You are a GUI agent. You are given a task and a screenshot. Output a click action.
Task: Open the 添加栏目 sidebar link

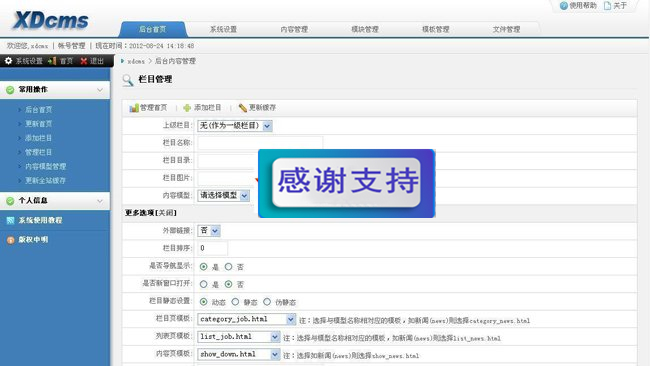(39, 138)
